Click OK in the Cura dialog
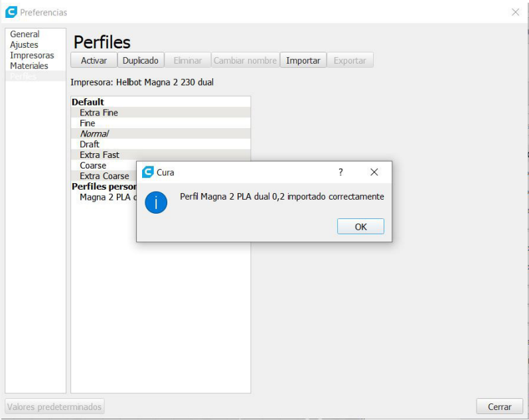 (360, 226)
